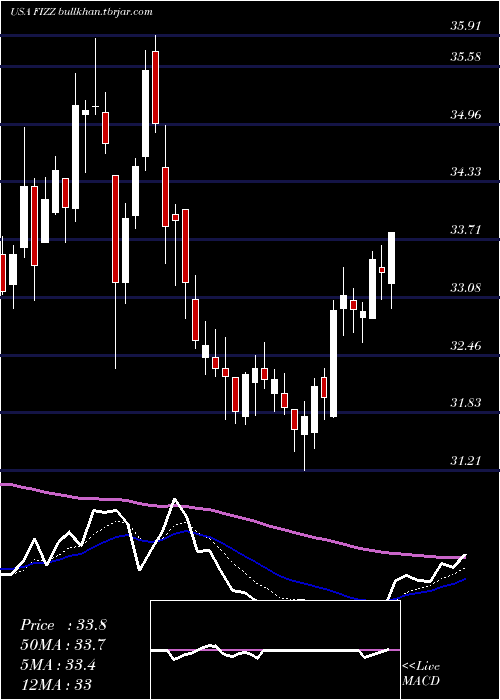500x700 pixels.
Task: Click the 35.91 price level label
Action: coord(466,25)
